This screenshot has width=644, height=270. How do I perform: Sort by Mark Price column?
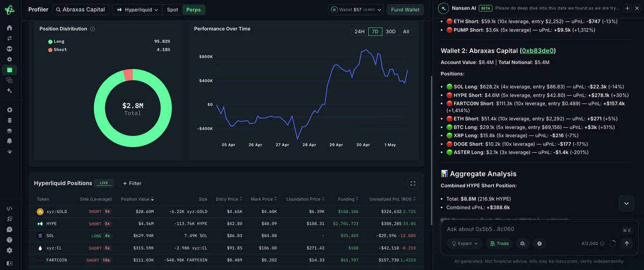tap(264, 199)
